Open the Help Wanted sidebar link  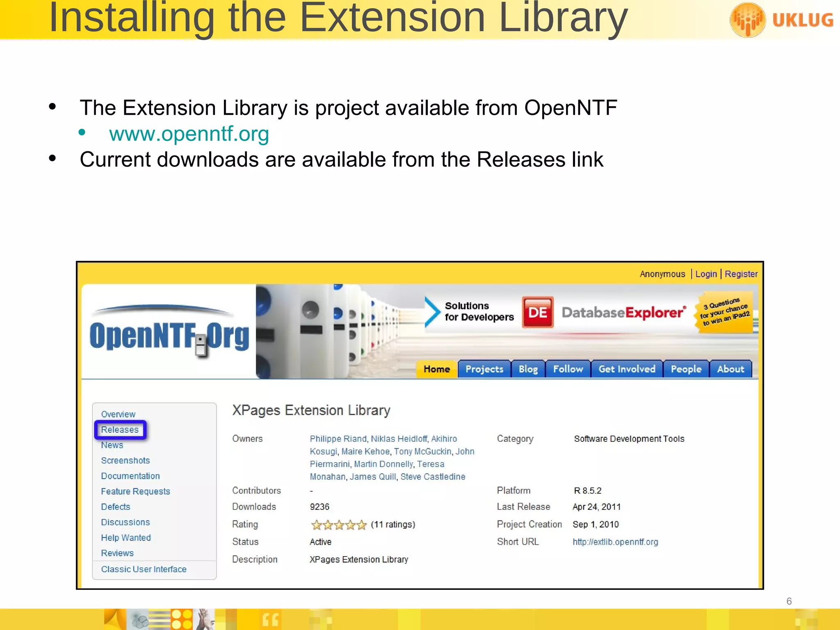coord(126,538)
